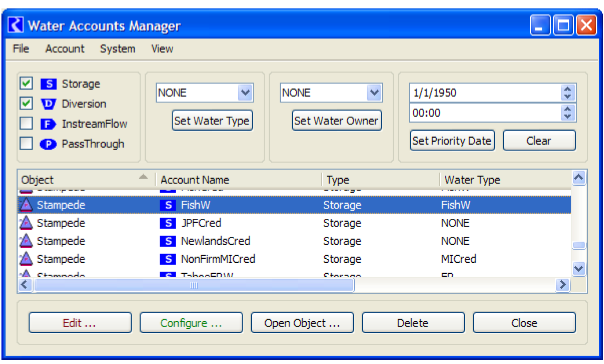This screenshot has height=364, width=604.
Task: Enable the PassThrough checkbox
Action: point(26,143)
